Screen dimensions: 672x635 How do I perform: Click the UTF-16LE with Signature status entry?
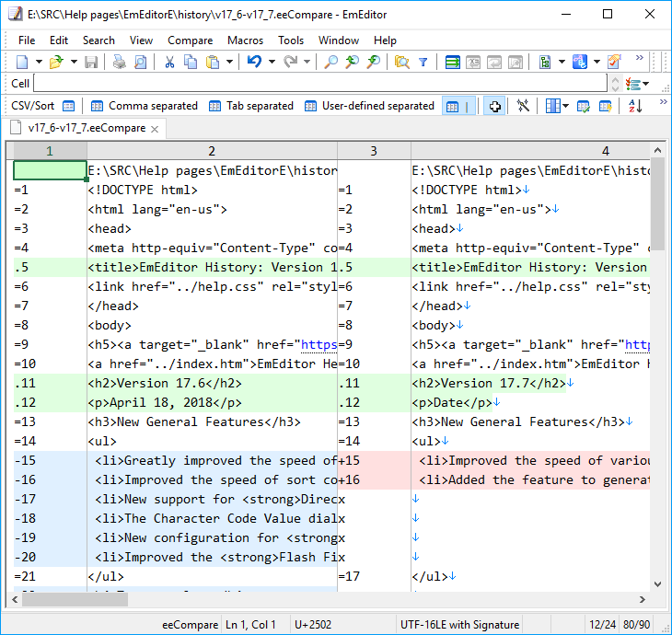click(x=459, y=625)
